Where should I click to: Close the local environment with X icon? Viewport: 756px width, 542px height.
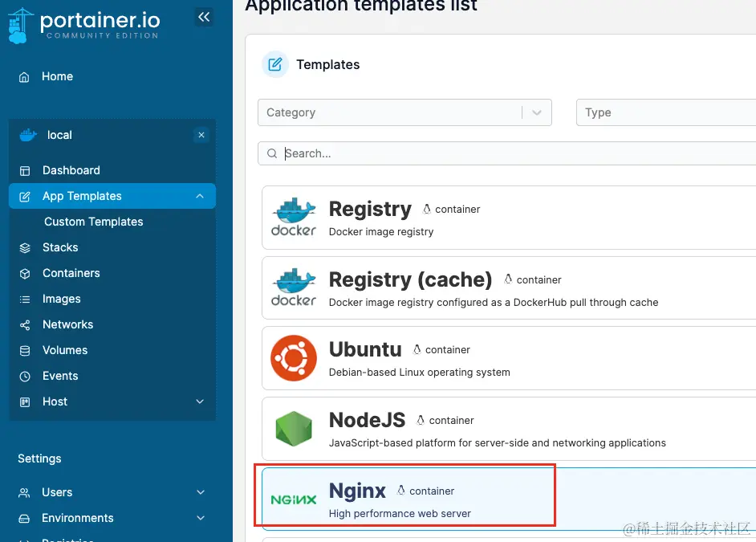[x=201, y=135]
